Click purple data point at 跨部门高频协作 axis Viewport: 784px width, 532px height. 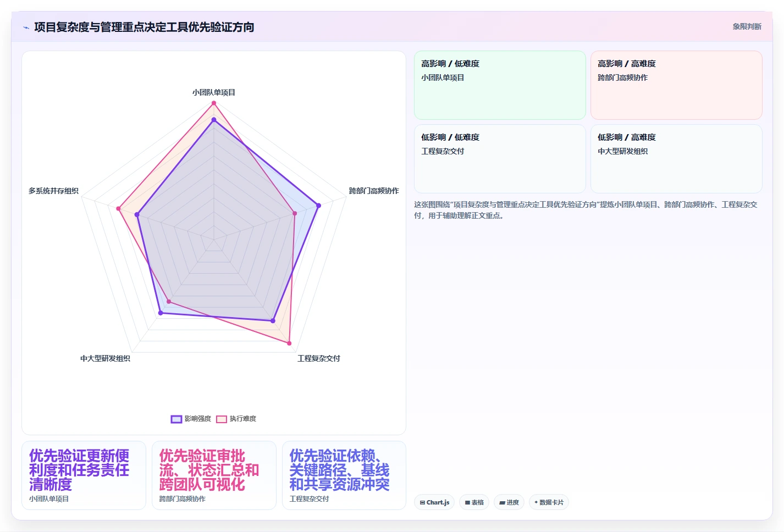(x=318, y=206)
